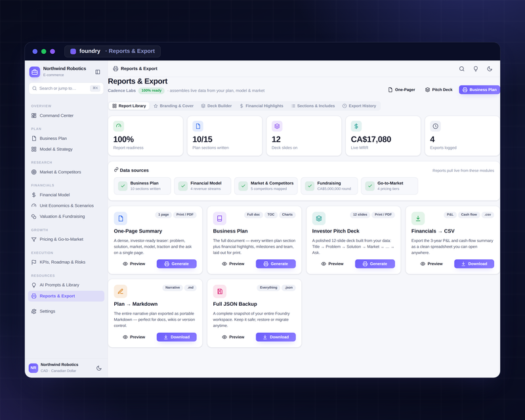
Task: Click the Investor Pitch Deck card icon
Action: click(319, 219)
